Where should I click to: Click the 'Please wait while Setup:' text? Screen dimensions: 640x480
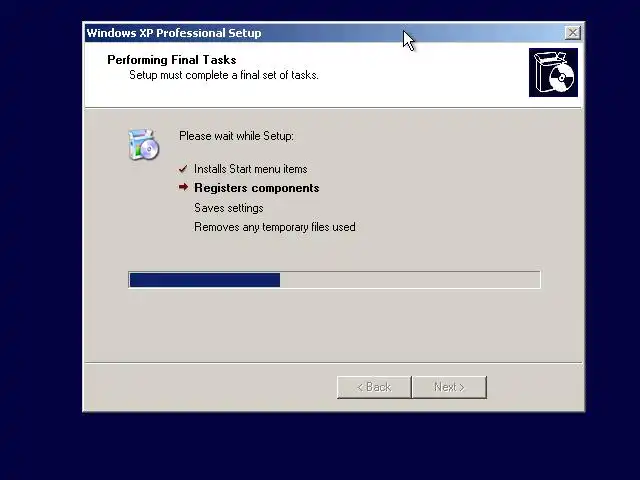click(236, 136)
